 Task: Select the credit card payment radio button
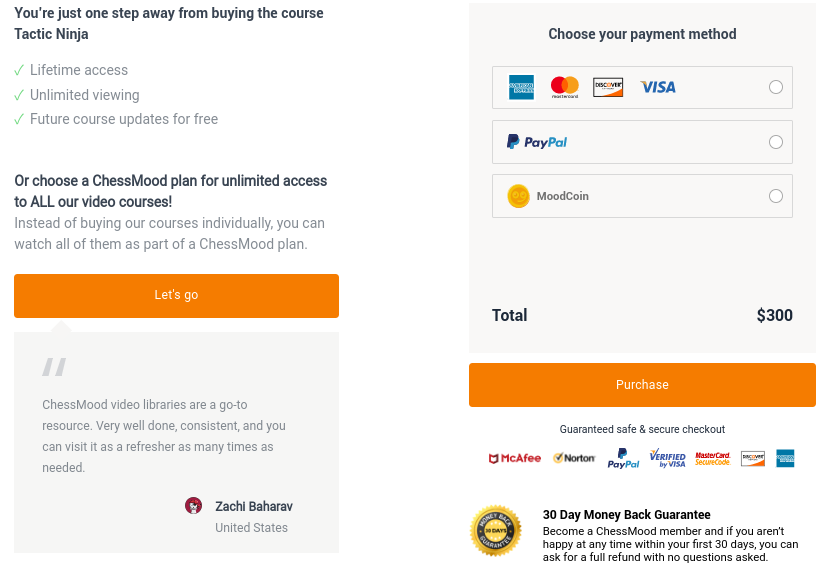[x=776, y=87]
